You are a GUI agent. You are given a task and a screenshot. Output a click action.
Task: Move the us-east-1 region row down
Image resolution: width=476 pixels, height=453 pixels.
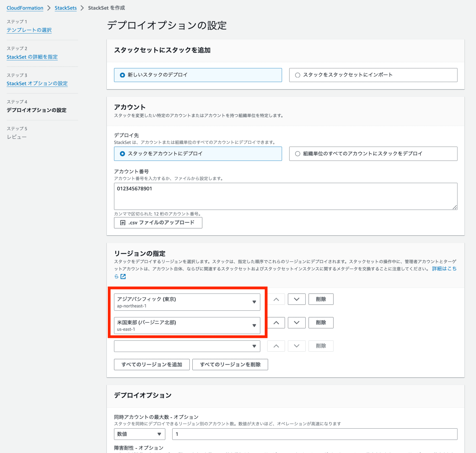point(297,323)
